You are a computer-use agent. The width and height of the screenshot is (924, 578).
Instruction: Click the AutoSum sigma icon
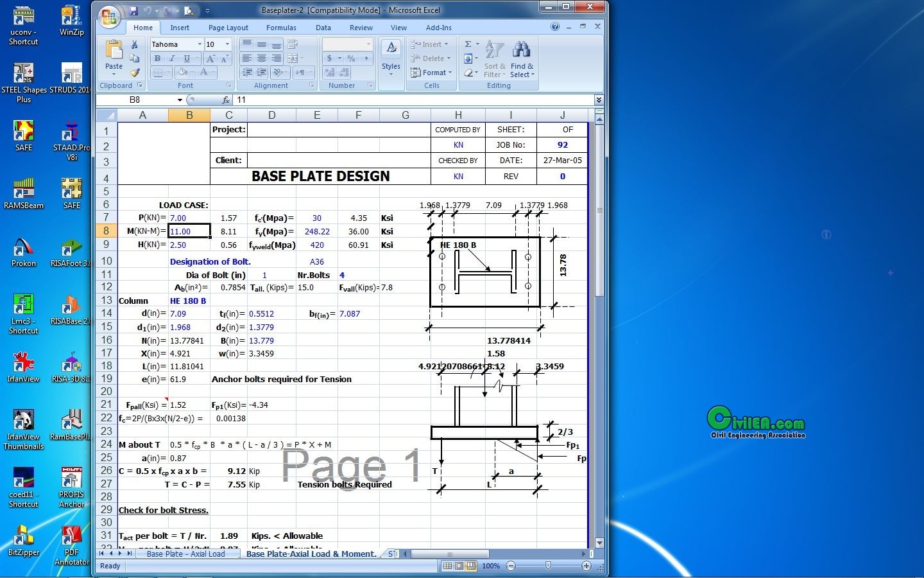click(x=468, y=44)
